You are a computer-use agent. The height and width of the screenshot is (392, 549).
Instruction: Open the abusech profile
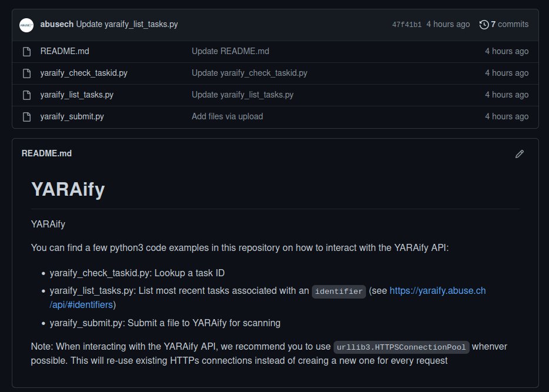coord(54,24)
